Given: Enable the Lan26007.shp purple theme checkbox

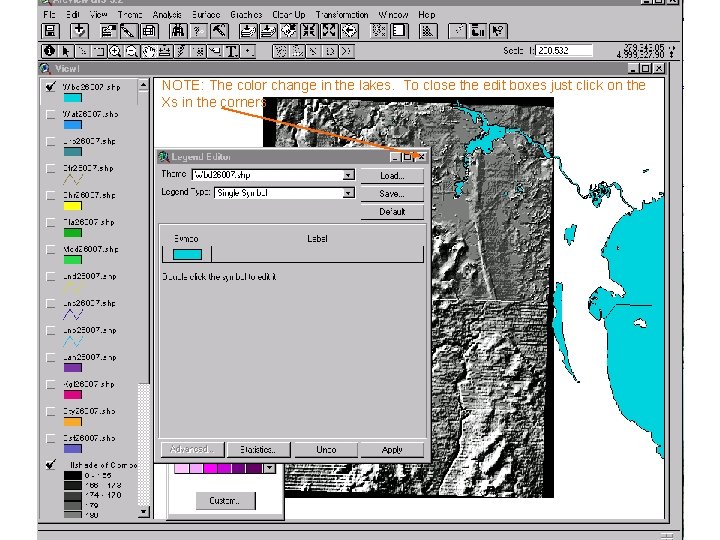Looking at the screenshot, I should [x=51, y=357].
